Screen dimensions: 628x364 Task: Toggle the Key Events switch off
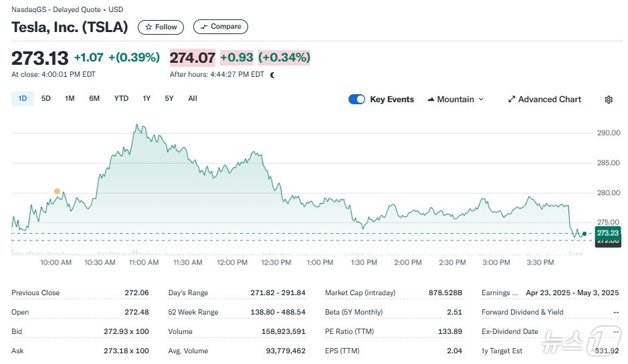click(x=356, y=100)
